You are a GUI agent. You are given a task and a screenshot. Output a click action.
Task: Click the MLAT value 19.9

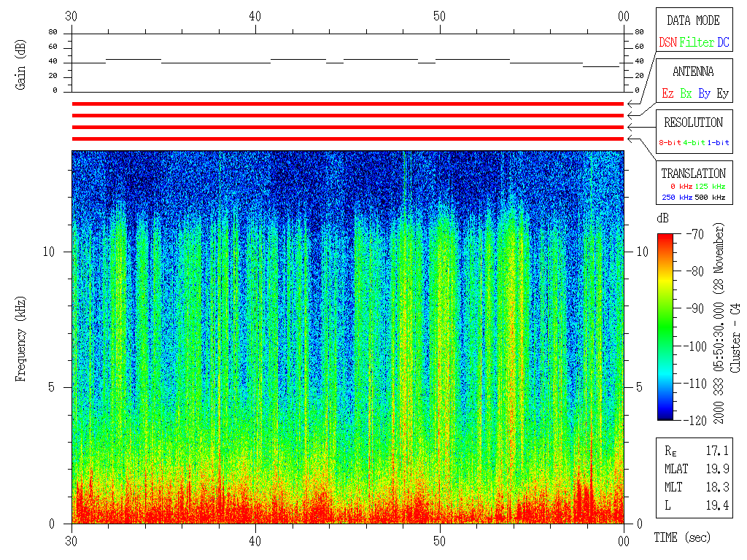pos(717,468)
